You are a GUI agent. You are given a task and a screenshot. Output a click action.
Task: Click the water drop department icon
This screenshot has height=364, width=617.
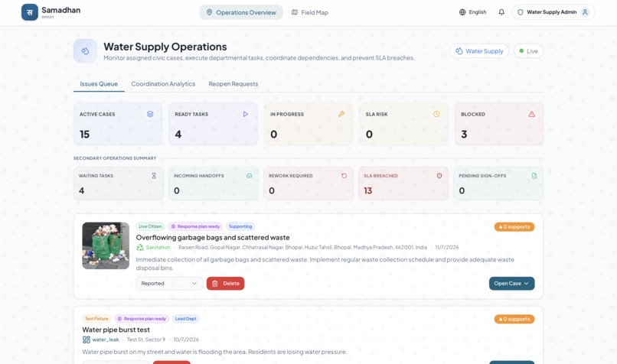click(85, 50)
